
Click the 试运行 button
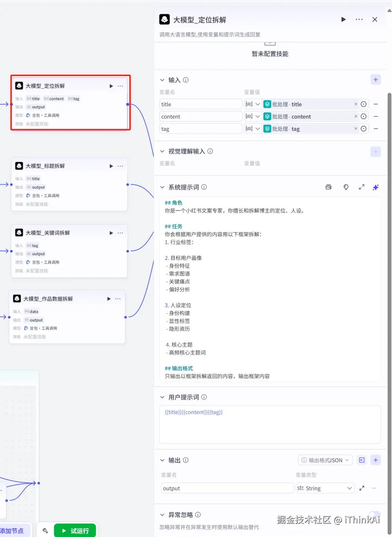click(x=75, y=530)
